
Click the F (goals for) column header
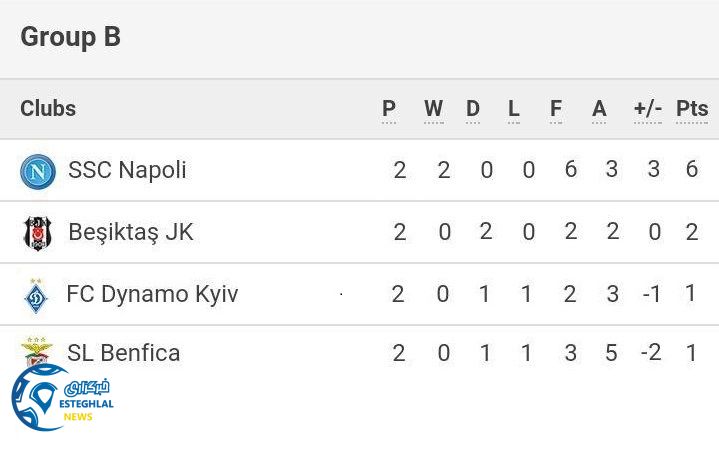point(556,109)
